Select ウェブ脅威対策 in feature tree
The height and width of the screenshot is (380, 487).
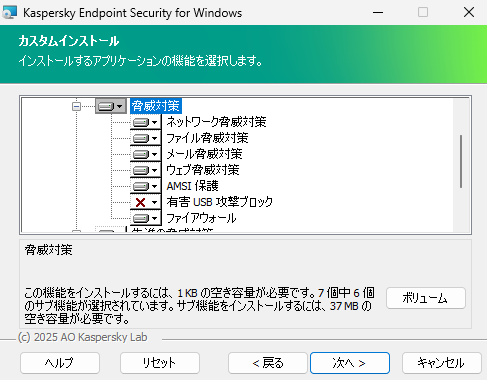tap(203, 170)
